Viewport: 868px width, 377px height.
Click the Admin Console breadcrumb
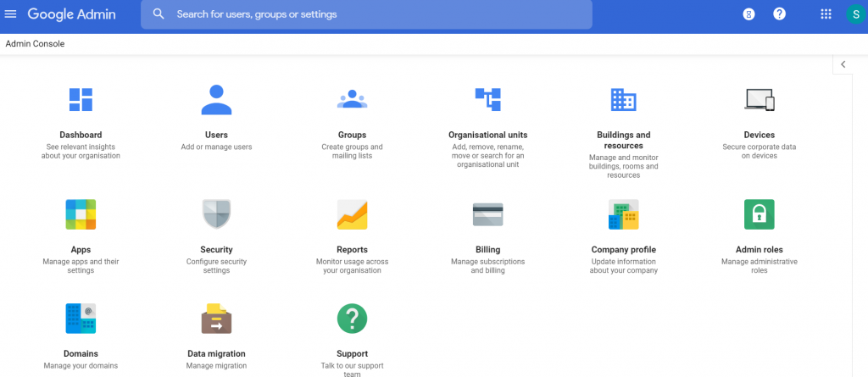[35, 44]
